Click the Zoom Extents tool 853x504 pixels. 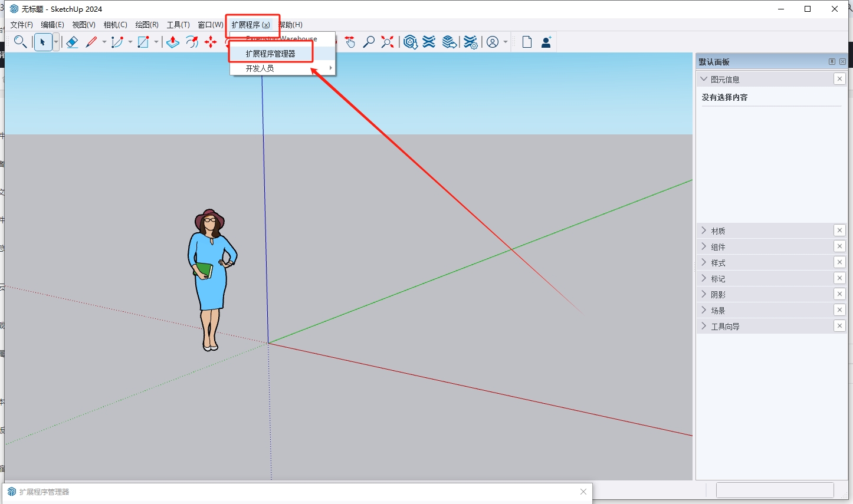tap(387, 42)
